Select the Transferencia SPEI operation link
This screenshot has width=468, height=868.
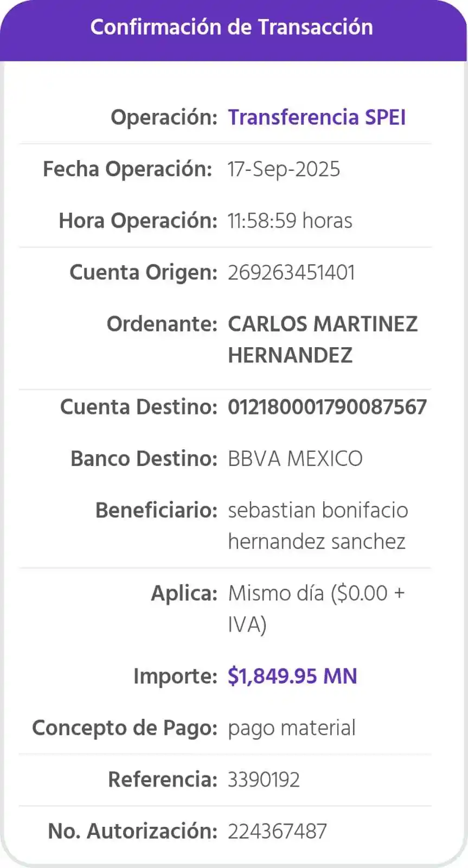tap(317, 117)
